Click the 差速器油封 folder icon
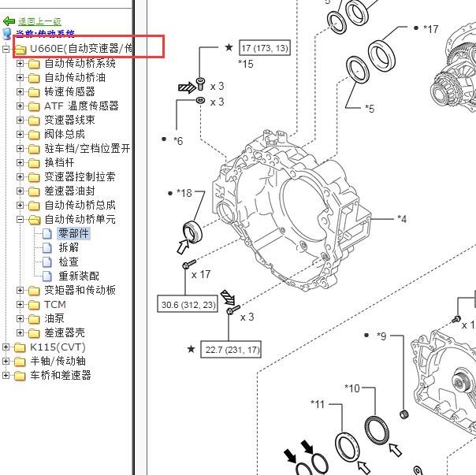This screenshot has height=475, width=476. pyautogui.click(x=34, y=191)
